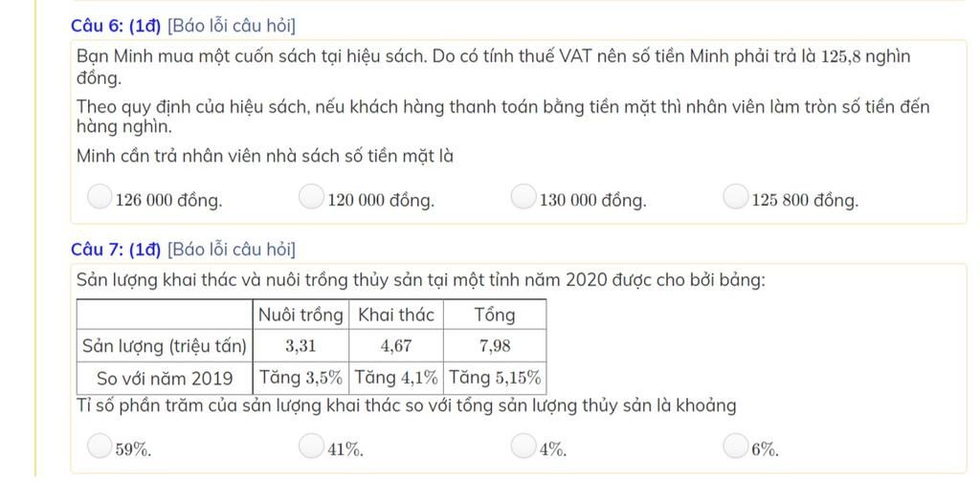The image size is (980, 481).
Task: Click the 4,67 table cell
Action: click(x=396, y=345)
